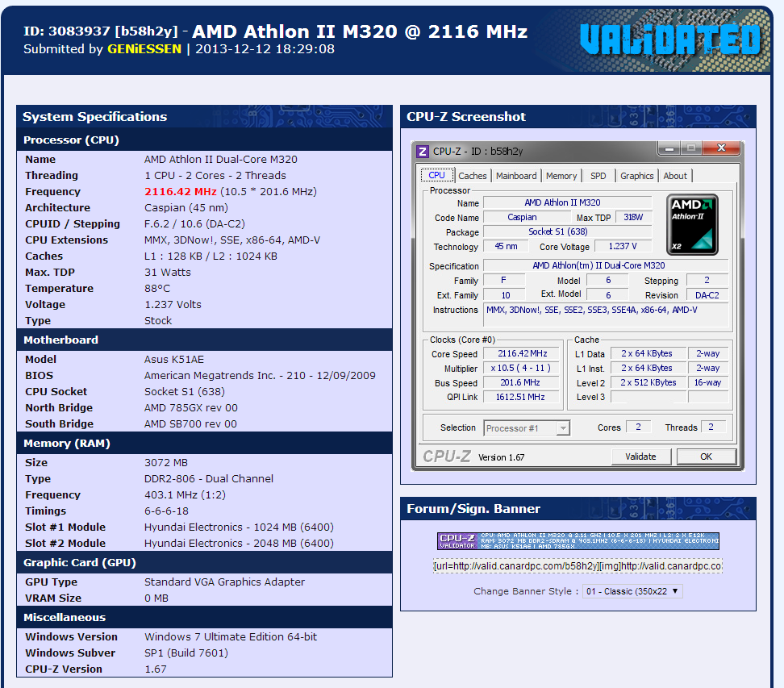Click the Memory (RAM) section header
The width and height of the screenshot is (784, 688).
click(x=205, y=443)
